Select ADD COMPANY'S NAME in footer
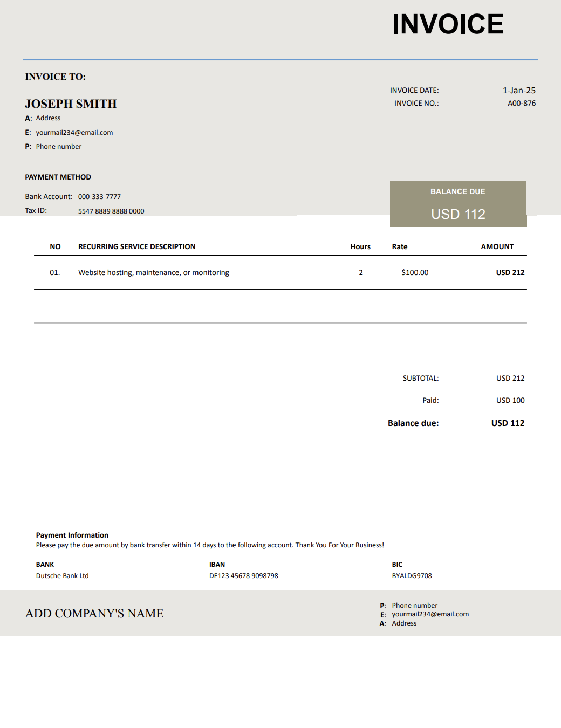The image size is (561, 728). point(94,613)
